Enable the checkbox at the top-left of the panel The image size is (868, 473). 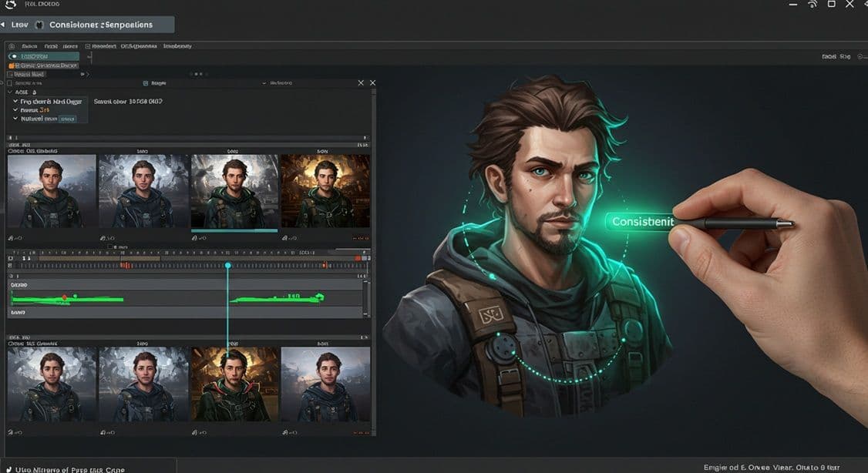[10, 82]
